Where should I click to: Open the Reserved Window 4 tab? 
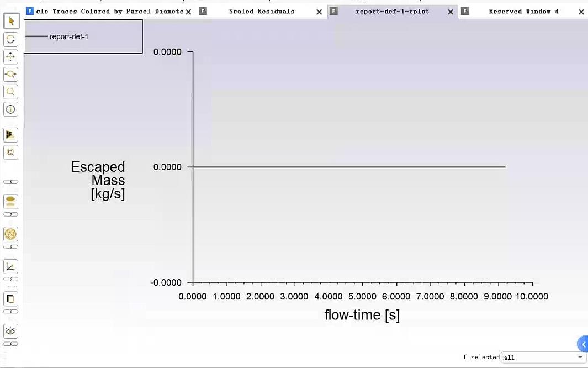pos(523,12)
